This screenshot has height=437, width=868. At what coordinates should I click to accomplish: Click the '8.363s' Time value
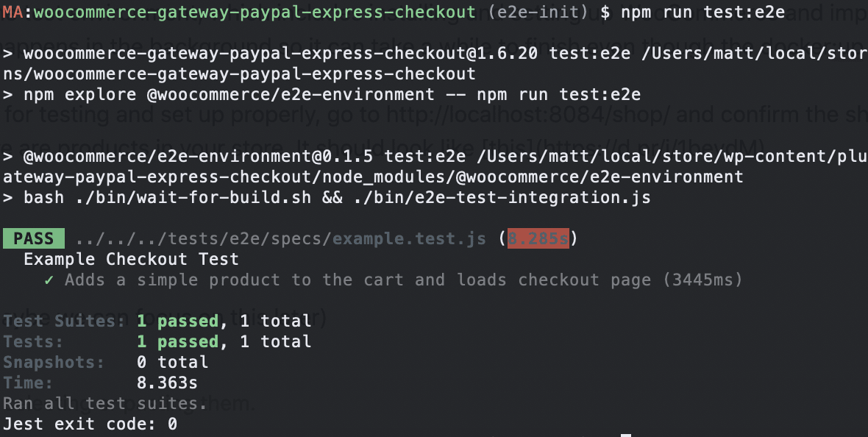(167, 383)
